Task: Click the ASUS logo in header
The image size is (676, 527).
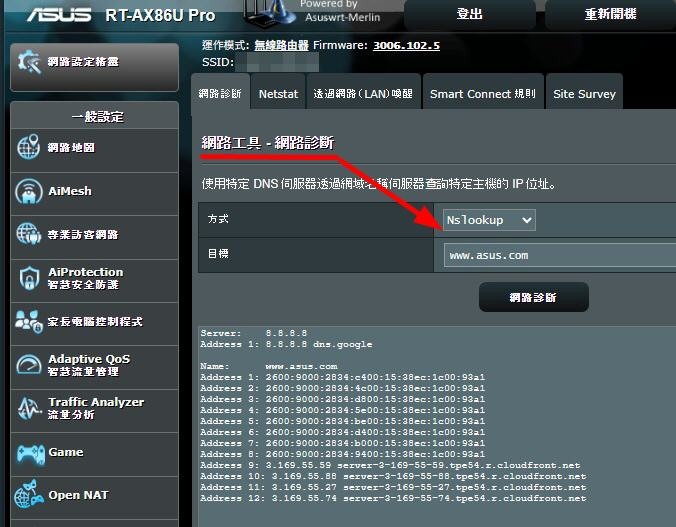Action: click(59, 15)
